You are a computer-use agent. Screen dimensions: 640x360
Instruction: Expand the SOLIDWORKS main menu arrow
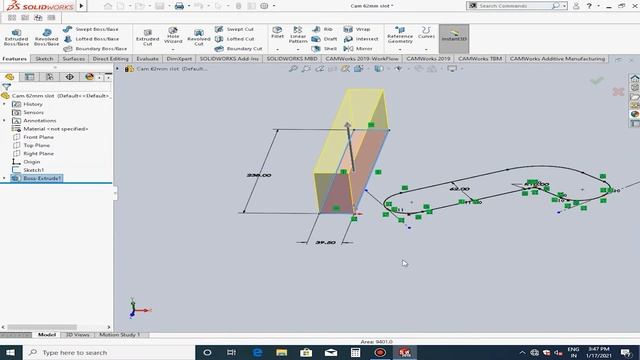(x=81, y=6)
